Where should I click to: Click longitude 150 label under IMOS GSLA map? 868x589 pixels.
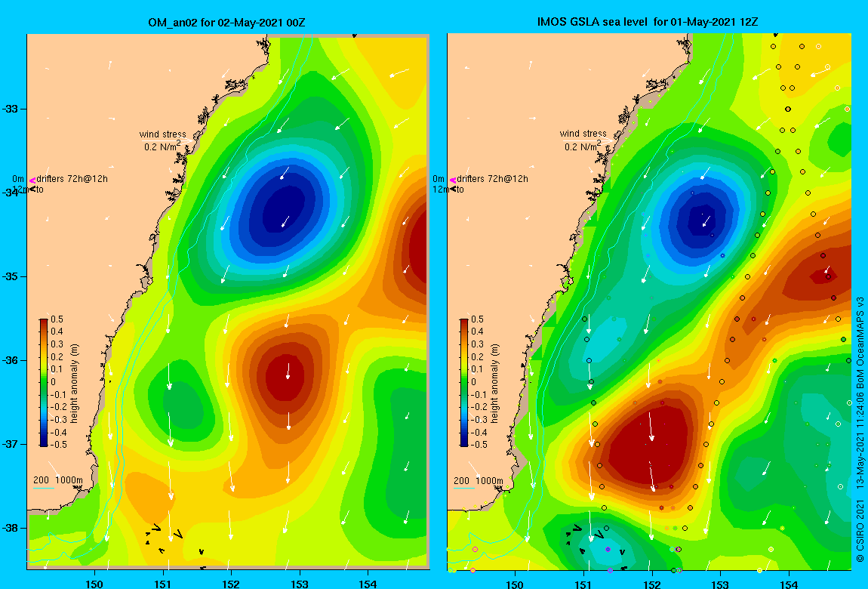[515, 584]
